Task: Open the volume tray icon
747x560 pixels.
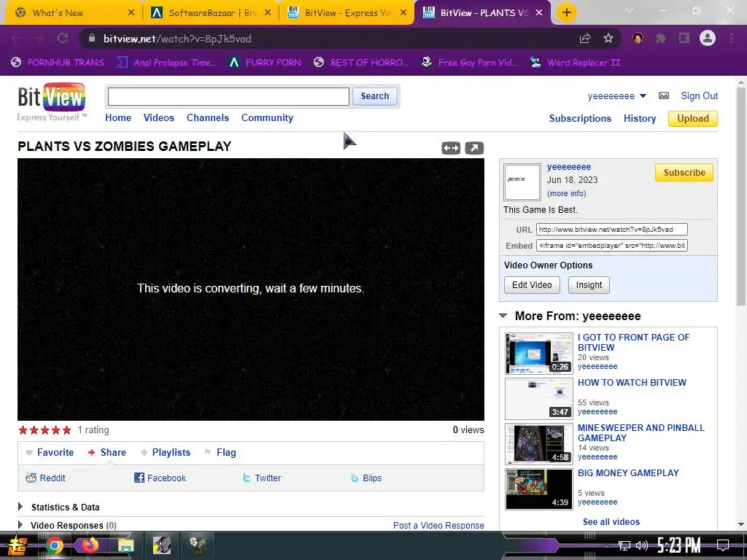Action: tap(642, 545)
